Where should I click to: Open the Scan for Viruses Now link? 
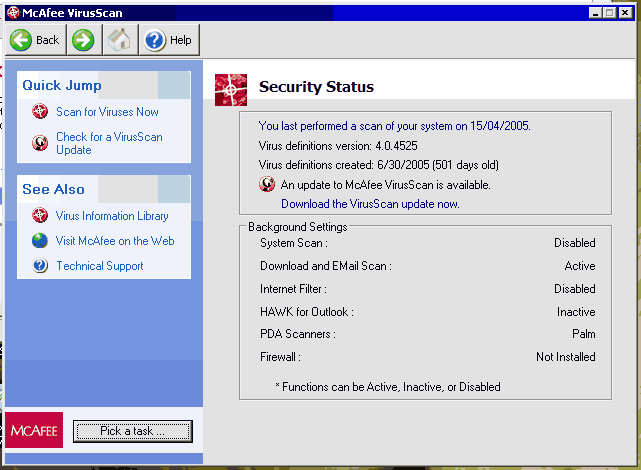coord(107,112)
